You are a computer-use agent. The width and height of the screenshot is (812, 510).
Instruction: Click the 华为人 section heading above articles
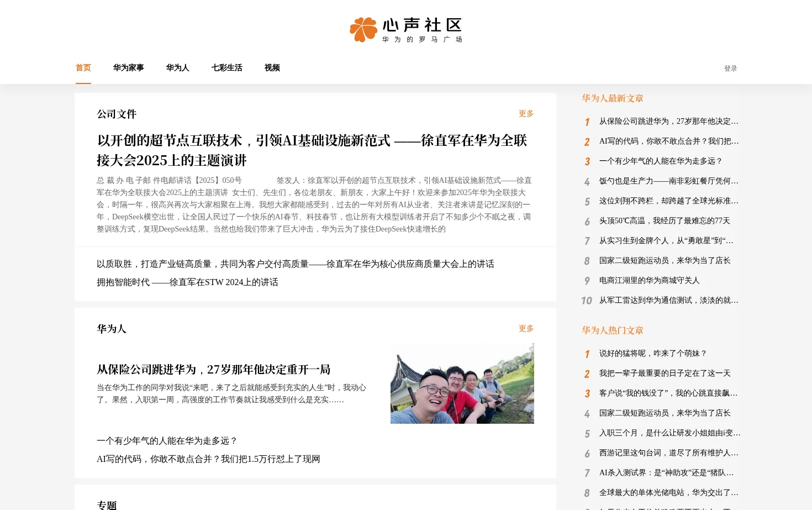coord(112,329)
